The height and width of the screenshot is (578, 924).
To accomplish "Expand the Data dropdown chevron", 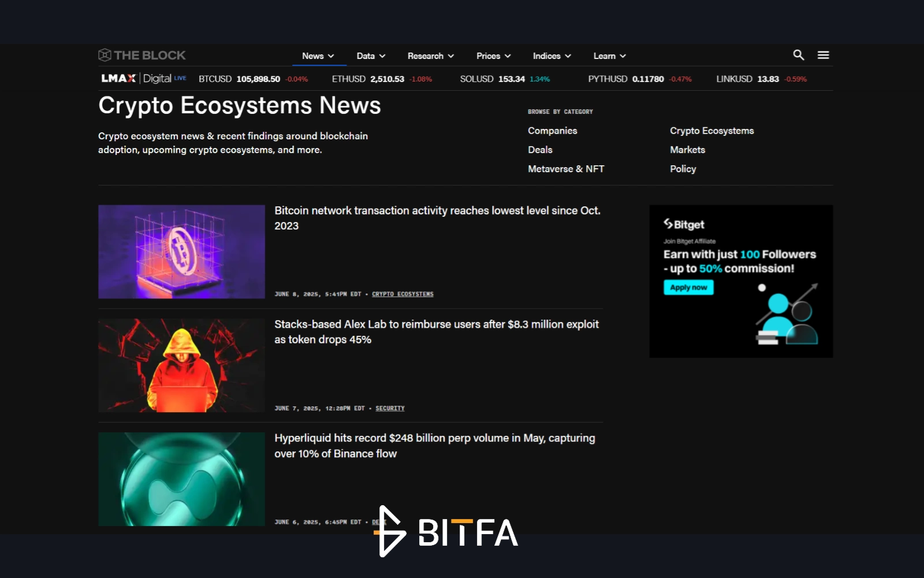I will (x=382, y=56).
